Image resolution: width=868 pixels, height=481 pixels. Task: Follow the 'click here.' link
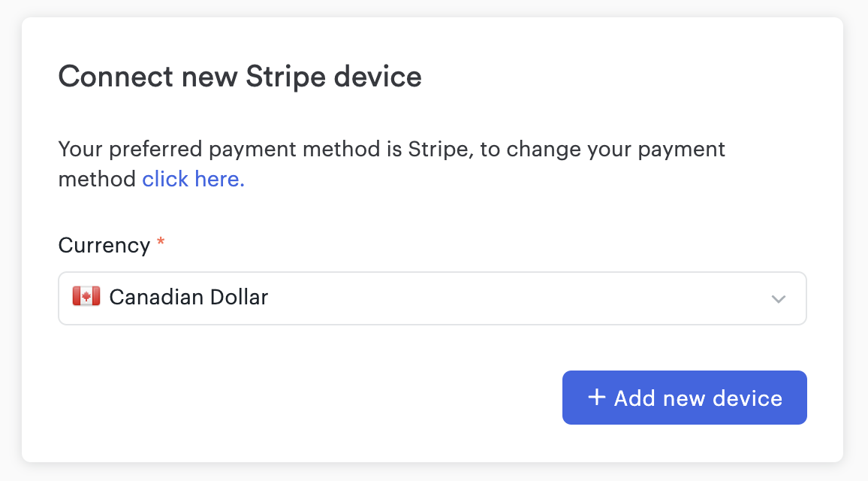coord(193,179)
